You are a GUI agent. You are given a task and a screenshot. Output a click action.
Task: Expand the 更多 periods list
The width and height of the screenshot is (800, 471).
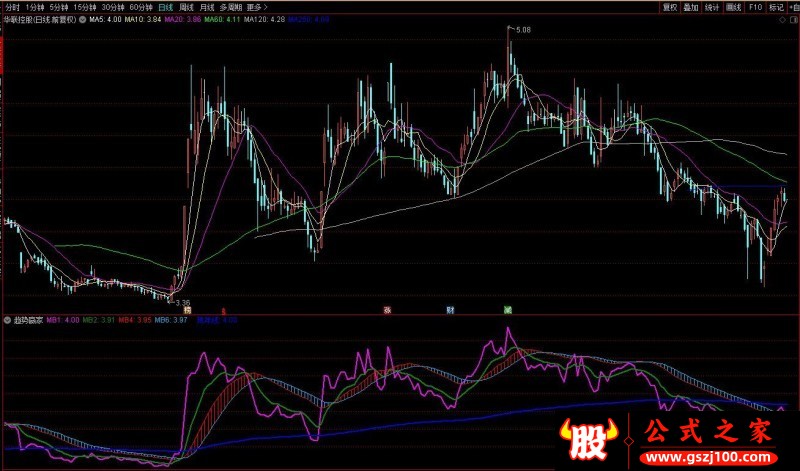[x=258, y=6]
